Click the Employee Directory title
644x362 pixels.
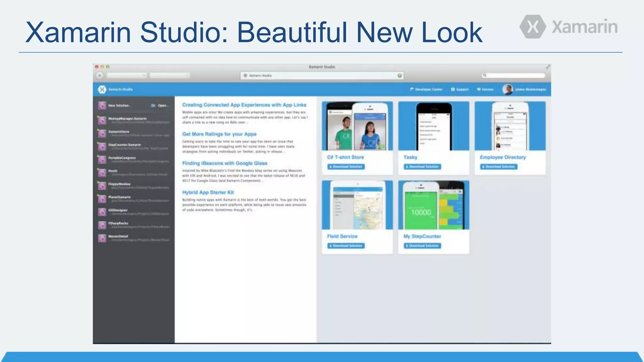point(503,157)
